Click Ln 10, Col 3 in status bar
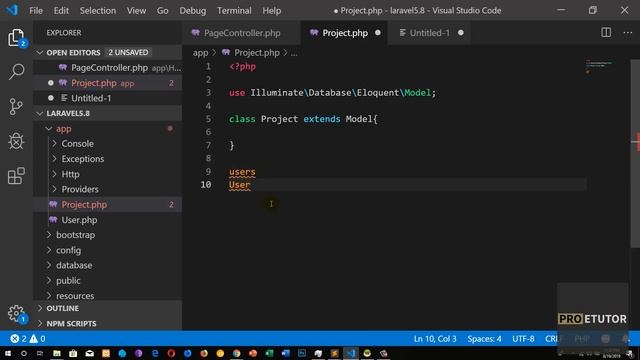The width and height of the screenshot is (640, 360). click(435, 339)
